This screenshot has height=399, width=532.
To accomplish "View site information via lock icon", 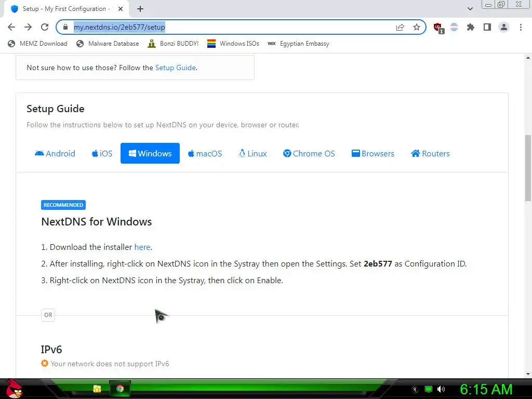I will 65,27.
